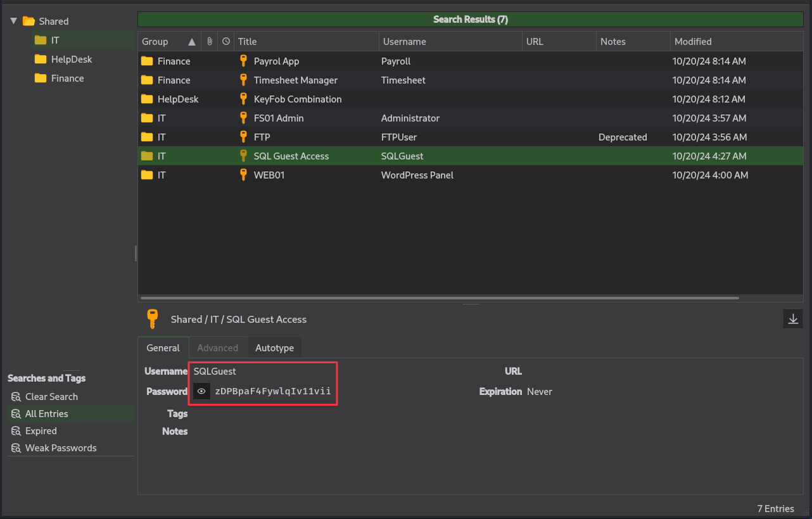The height and width of the screenshot is (519, 812).
Task: Click the Clear Search magnifier icon
Action: click(16, 397)
